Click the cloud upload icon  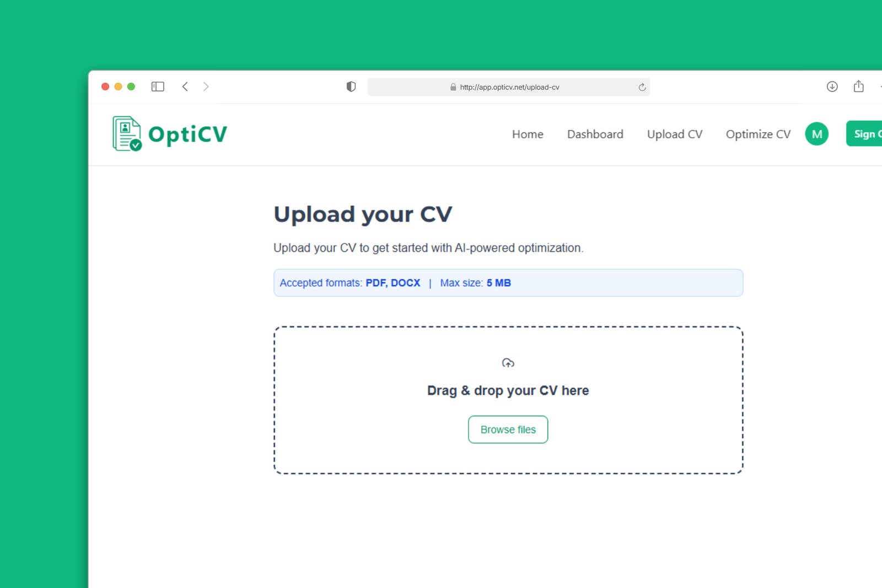click(x=508, y=363)
